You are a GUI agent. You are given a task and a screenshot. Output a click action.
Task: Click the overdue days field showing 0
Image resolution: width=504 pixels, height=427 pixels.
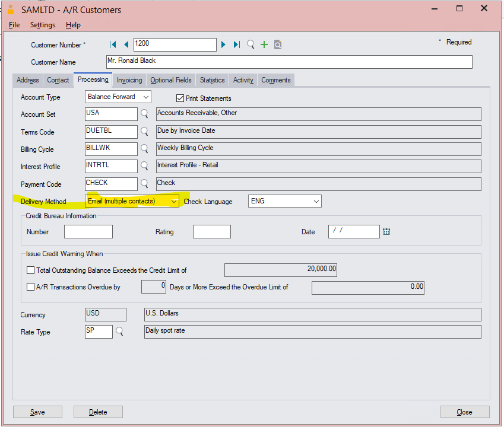coord(154,286)
